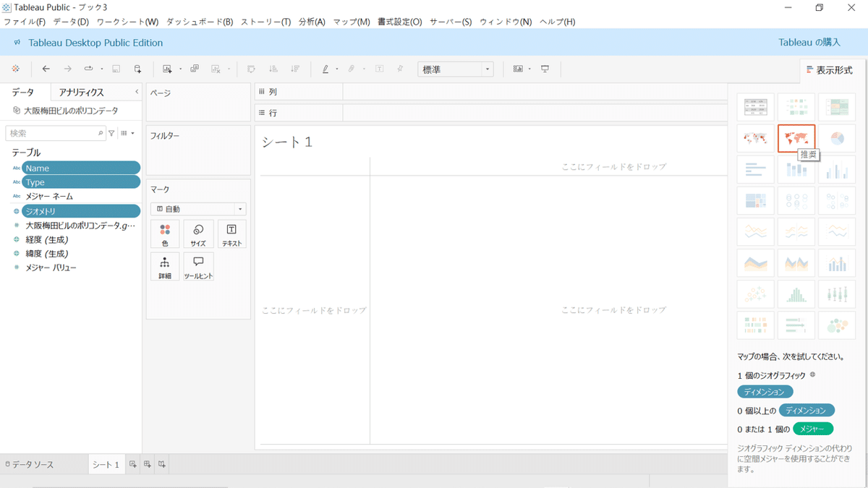This screenshot has width=868, height=488.
Task: Open the dropdown arrow beside show cards icon
Action: 529,69
